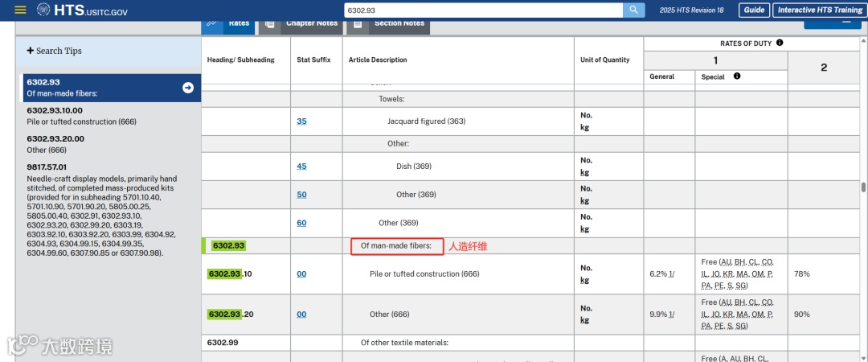The height and width of the screenshot is (362, 868).
Task: Open stat suffix 35 link
Action: [x=301, y=121]
